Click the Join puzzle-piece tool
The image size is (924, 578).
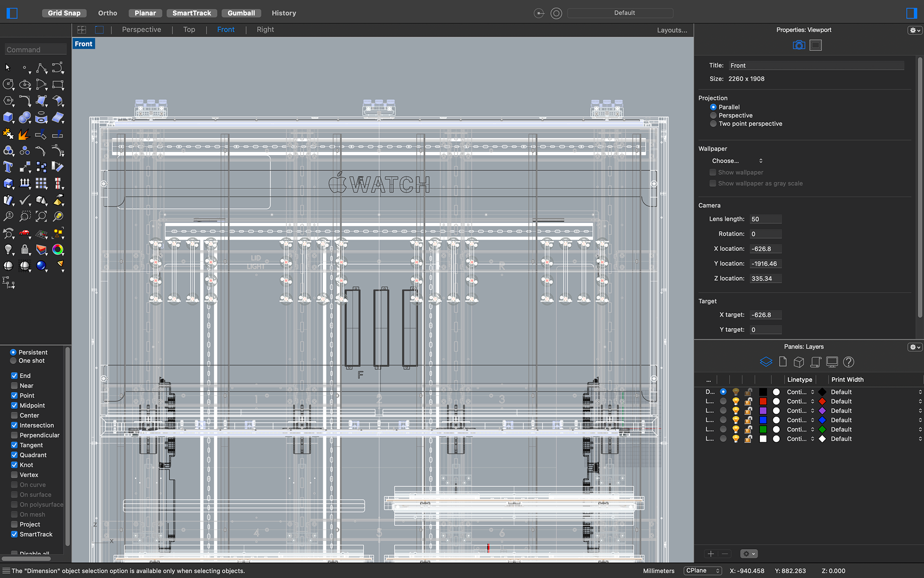click(8, 134)
